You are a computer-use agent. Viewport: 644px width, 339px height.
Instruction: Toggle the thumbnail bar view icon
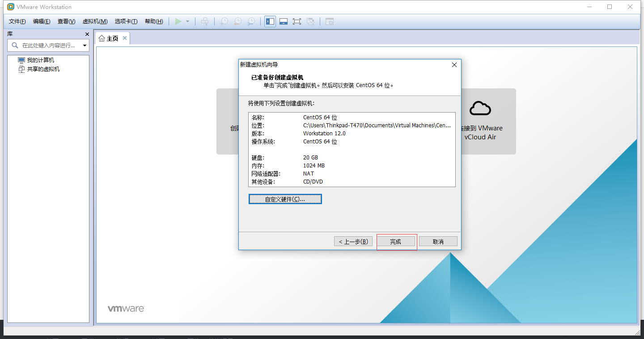coord(284,21)
